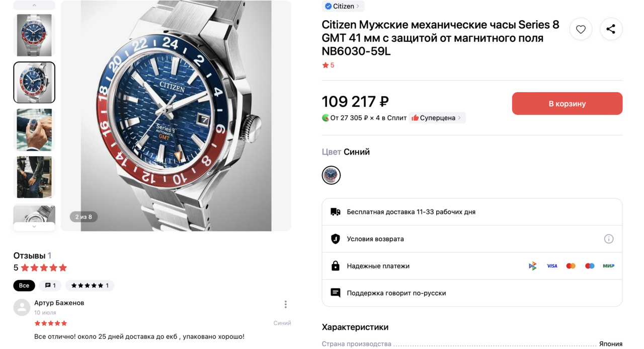Add watch to cart with В корзину

tap(567, 103)
